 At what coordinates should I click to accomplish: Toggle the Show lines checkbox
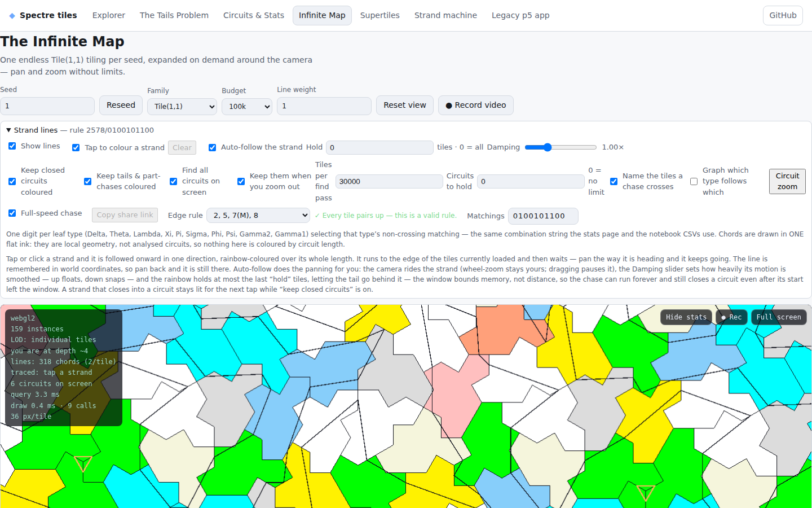12,146
